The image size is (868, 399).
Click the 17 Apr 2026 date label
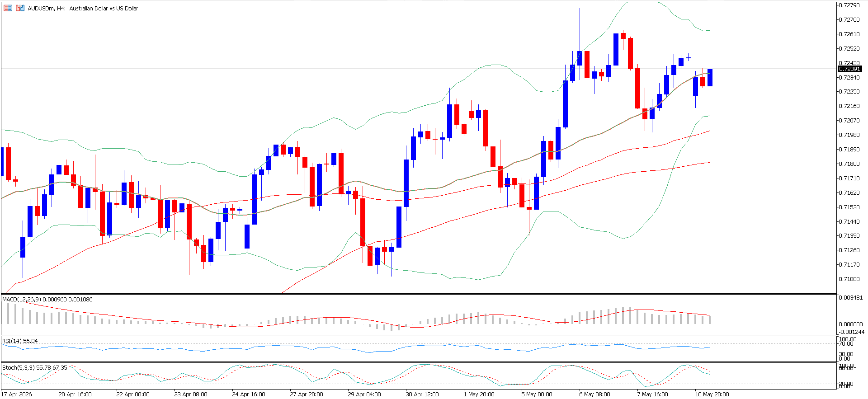(17, 394)
